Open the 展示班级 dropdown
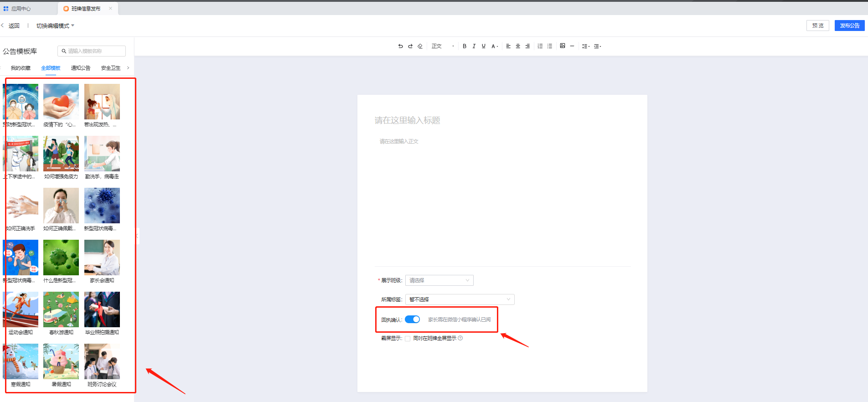868x402 pixels. pos(439,280)
